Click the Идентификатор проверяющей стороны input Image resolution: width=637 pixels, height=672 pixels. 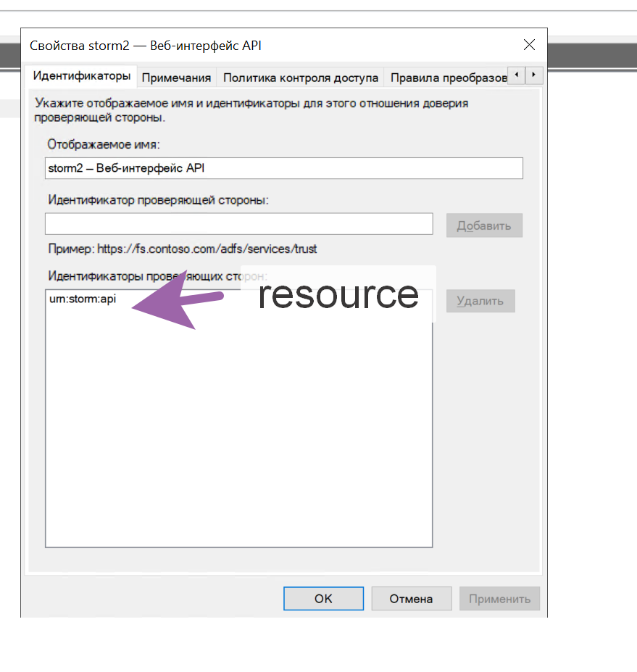[x=238, y=224]
